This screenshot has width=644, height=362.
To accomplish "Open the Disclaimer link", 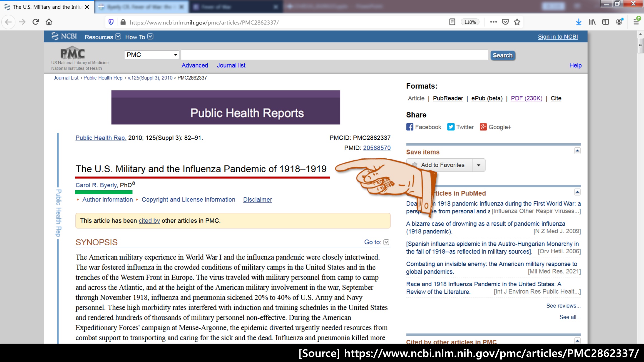I will tap(257, 200).
